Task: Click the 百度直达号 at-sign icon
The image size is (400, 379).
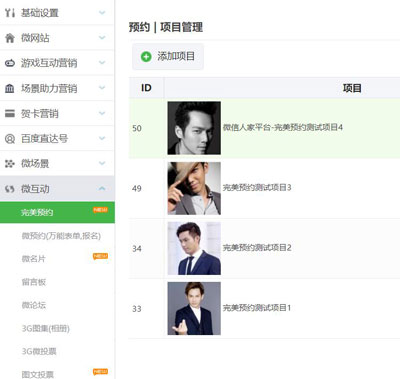Action: [x=10, y=138]
